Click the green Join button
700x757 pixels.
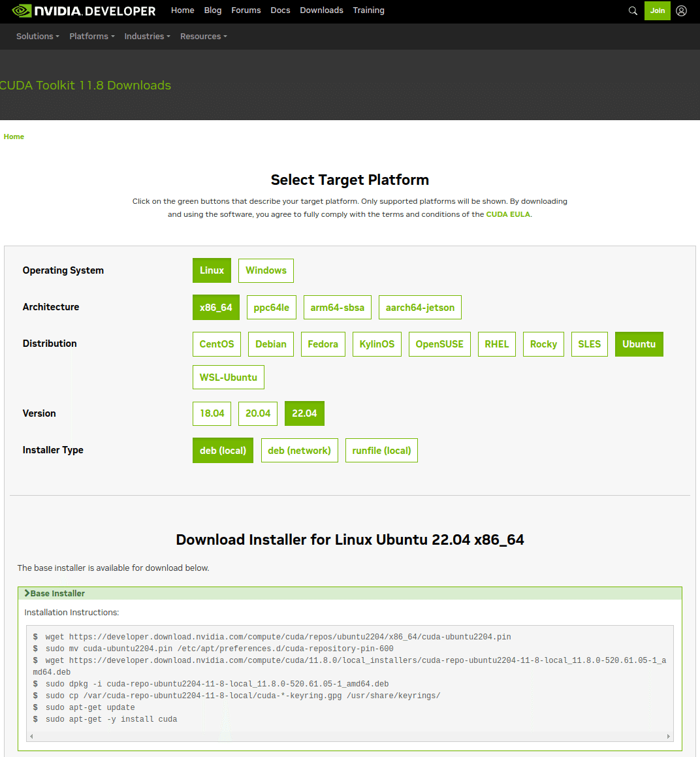657,10
